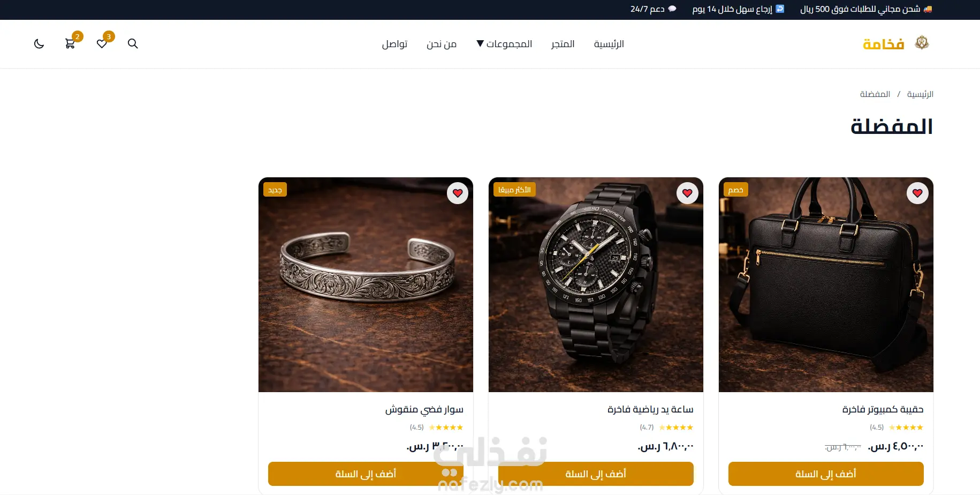Go to المتجر menu item
This screenshot has height=495, width=980.
(x=563, y=44)
